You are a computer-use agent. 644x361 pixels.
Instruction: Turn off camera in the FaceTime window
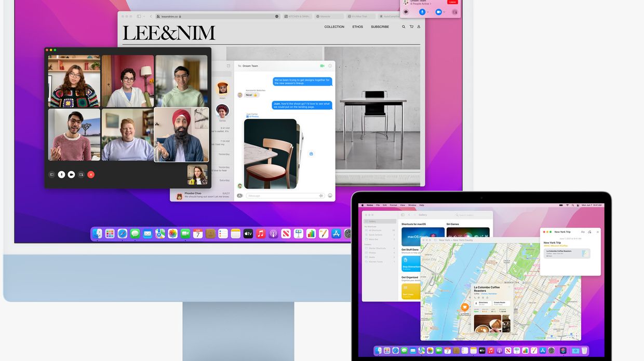tap(71, 175)
